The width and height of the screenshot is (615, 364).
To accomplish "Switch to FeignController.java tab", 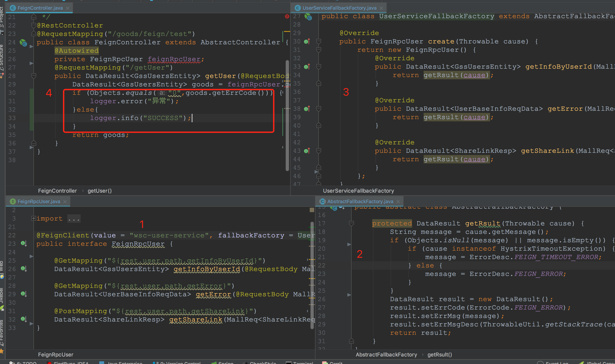I will point(39,8).
